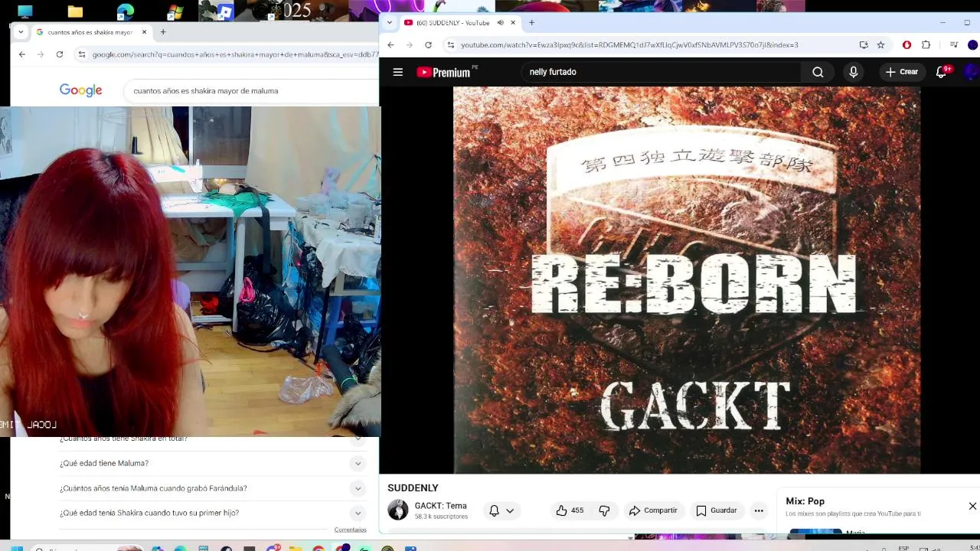Click the Mix: Pop playlist title
The width and height of the screenshot is (980, 551).
[x=805, y=501]
